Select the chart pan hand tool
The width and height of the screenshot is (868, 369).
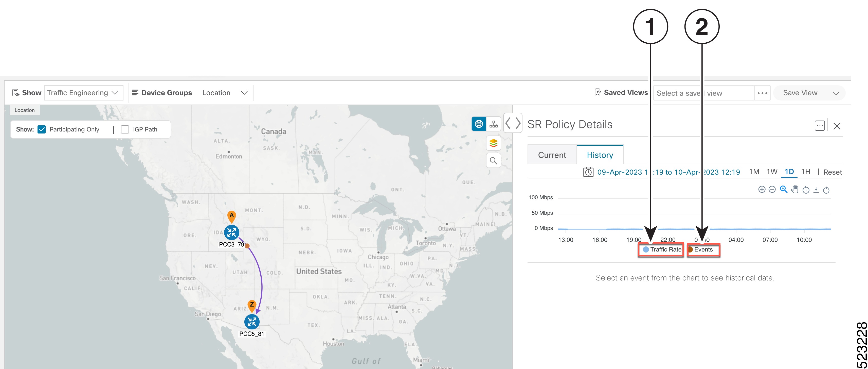point(794,190)
